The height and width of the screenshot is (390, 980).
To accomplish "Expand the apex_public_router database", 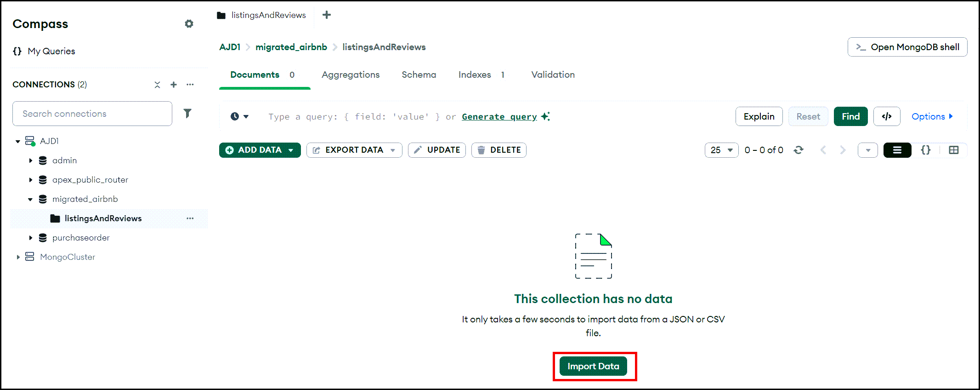I will click(30, 180).
